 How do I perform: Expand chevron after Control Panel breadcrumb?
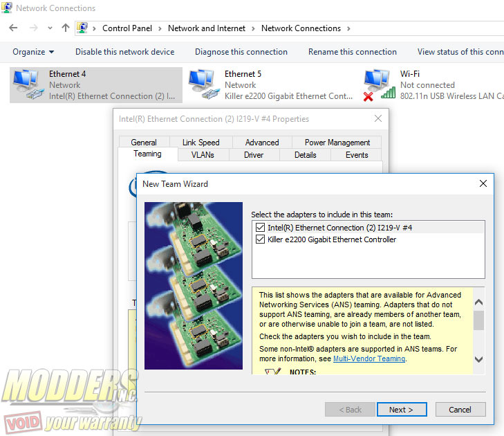point(160,28)
